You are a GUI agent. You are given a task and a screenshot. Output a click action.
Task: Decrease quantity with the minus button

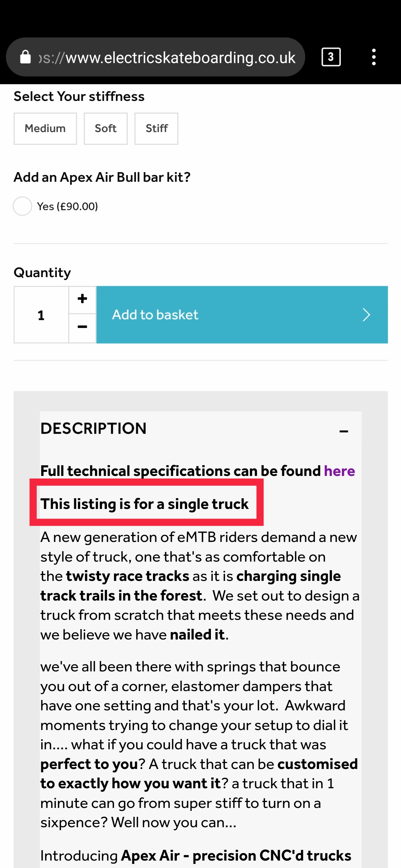pyautogui.click(x=82, y=327)
